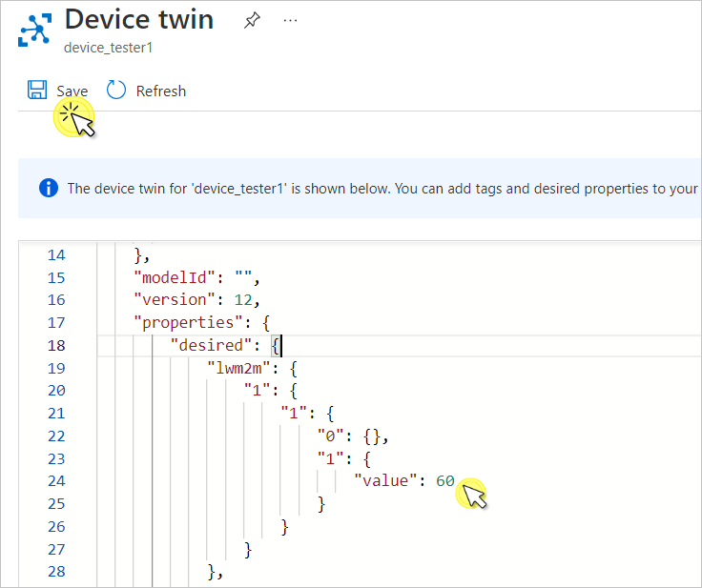
Task: Click line number 19 in the editor
Action: [x=56, y=368]
